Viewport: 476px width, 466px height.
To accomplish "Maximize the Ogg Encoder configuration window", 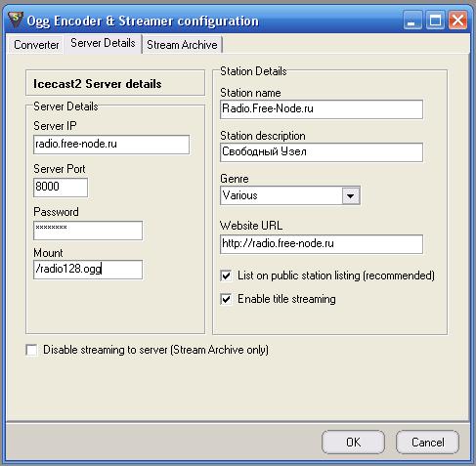I will pyautogui.click(x=435, y=21).
